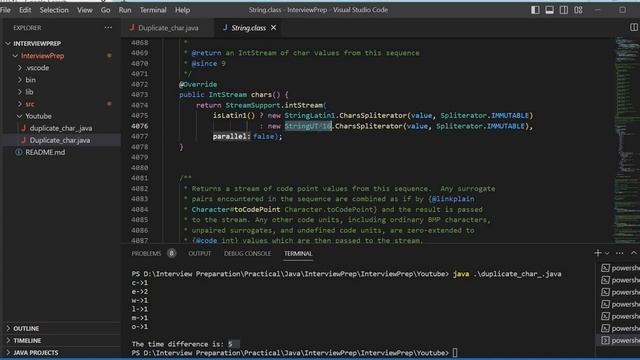The height and width of the screenshot is (360, 640).
Task: Click the selected StringUTF16 identifier
Action: [308, 126]
